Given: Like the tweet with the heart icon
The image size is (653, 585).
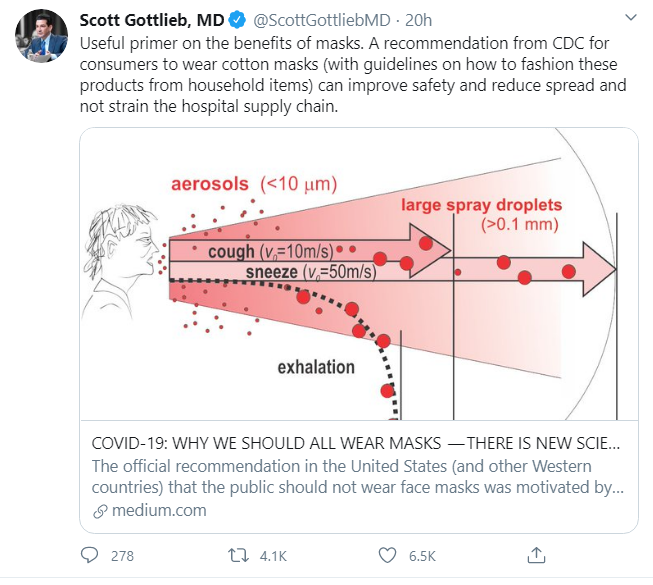Looking at the screenshot, I should pyautogui.click(x=387, y=555).
